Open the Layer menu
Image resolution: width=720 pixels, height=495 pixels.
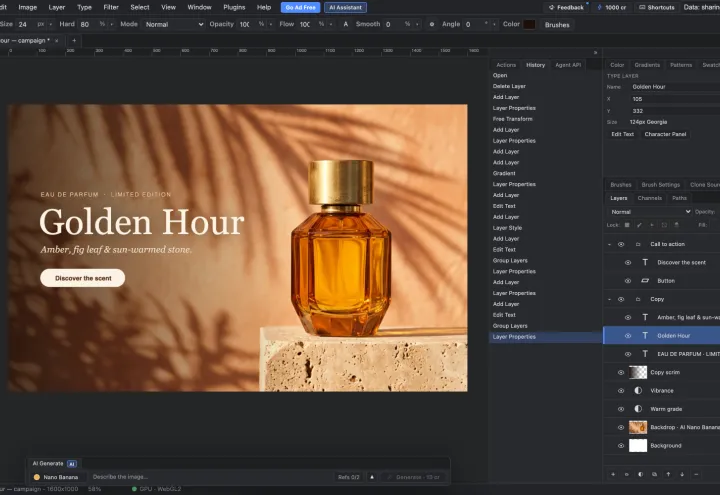point(56,7)
